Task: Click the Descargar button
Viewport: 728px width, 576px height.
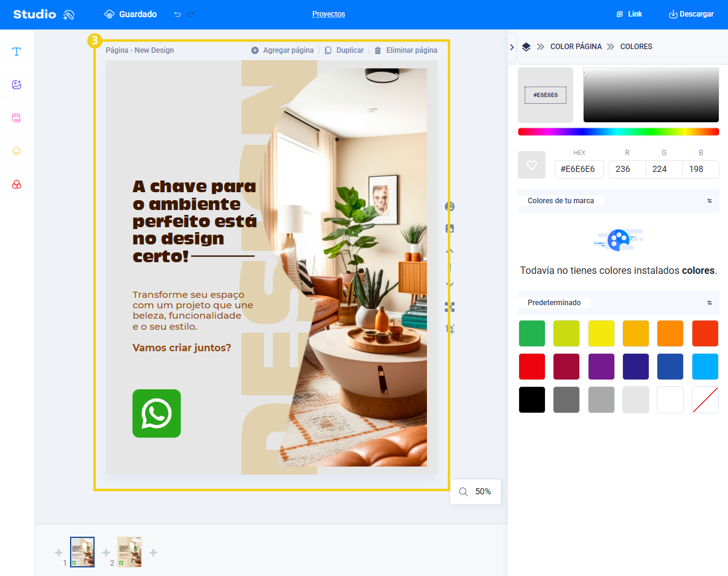Action: (x=691, y=14)
